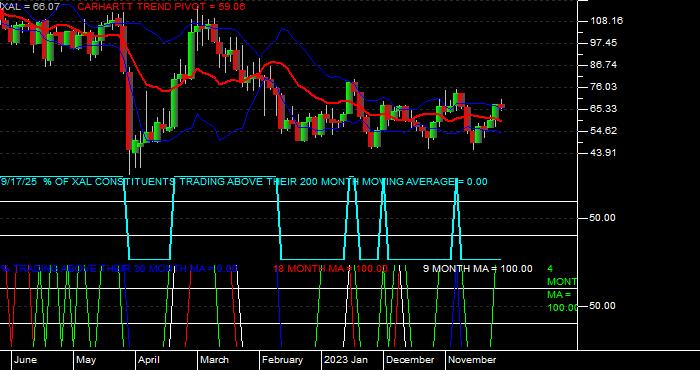Select the 2023 Jan marker on the time axis

click(346, 360)
